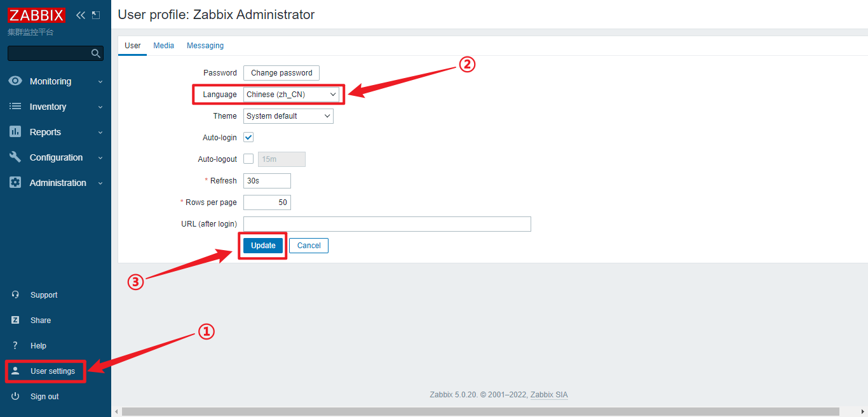Enable the Auto-logout checkbox

click(248, 159)
